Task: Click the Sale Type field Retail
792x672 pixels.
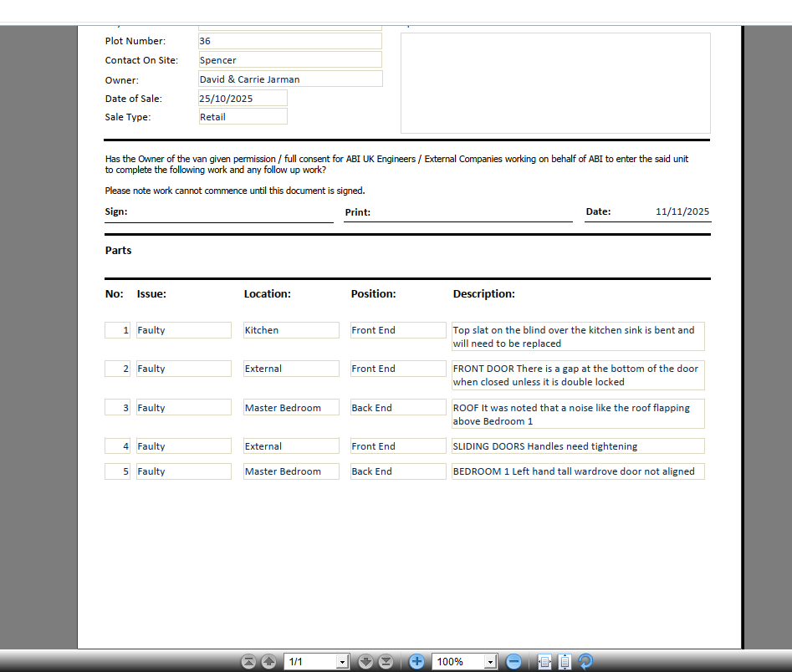Action: pos(243,116)
